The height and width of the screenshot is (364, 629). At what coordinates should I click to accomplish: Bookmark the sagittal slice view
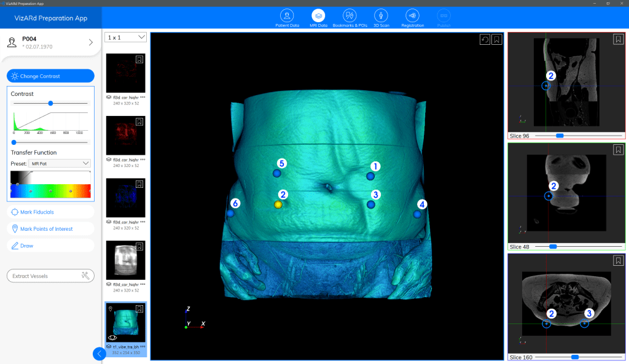click(x=618, y=39)
